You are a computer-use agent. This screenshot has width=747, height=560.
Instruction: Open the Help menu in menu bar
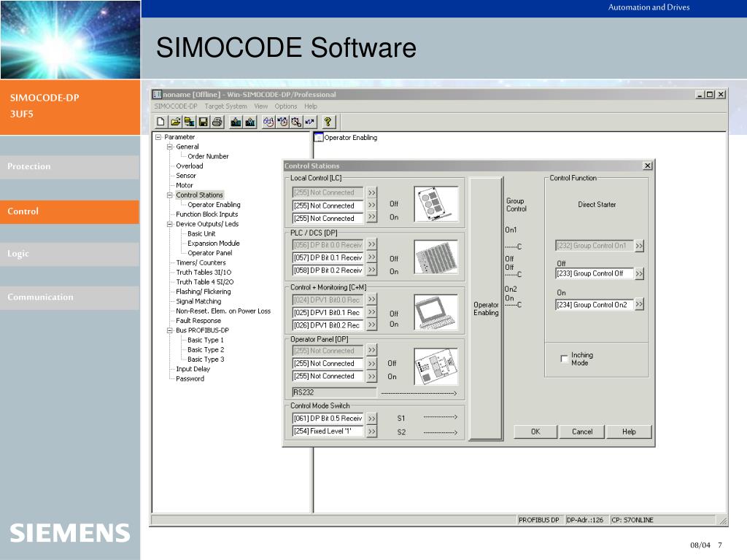(x=311, y=106)
